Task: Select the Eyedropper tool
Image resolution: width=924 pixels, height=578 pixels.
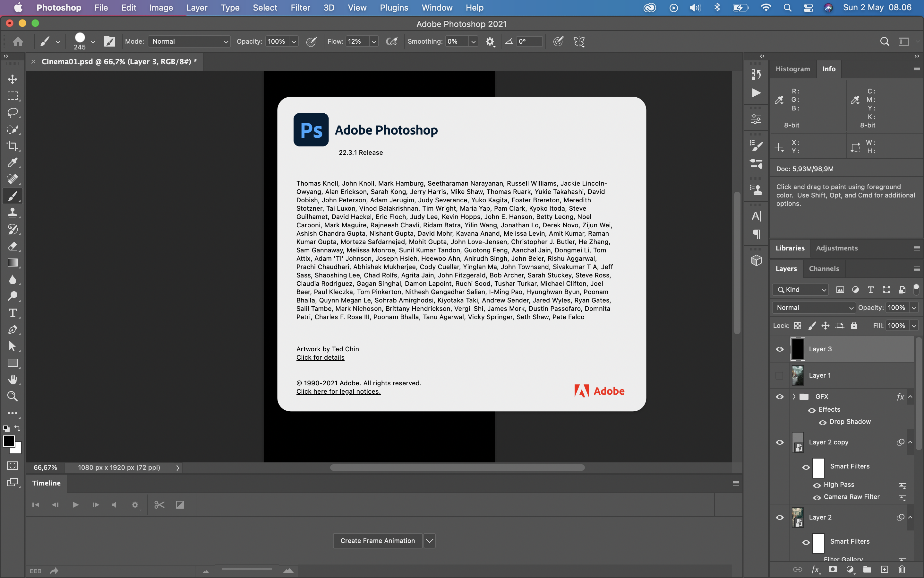Action: click(13, 162)
